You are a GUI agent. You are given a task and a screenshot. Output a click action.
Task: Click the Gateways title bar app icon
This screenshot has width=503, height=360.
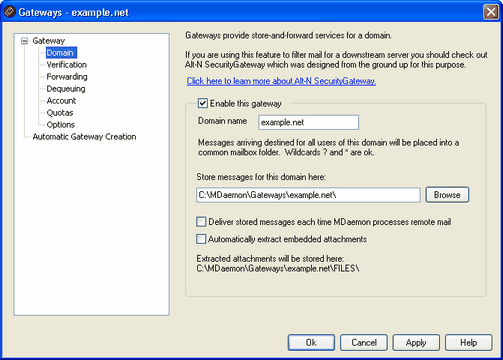click(9, 12)
